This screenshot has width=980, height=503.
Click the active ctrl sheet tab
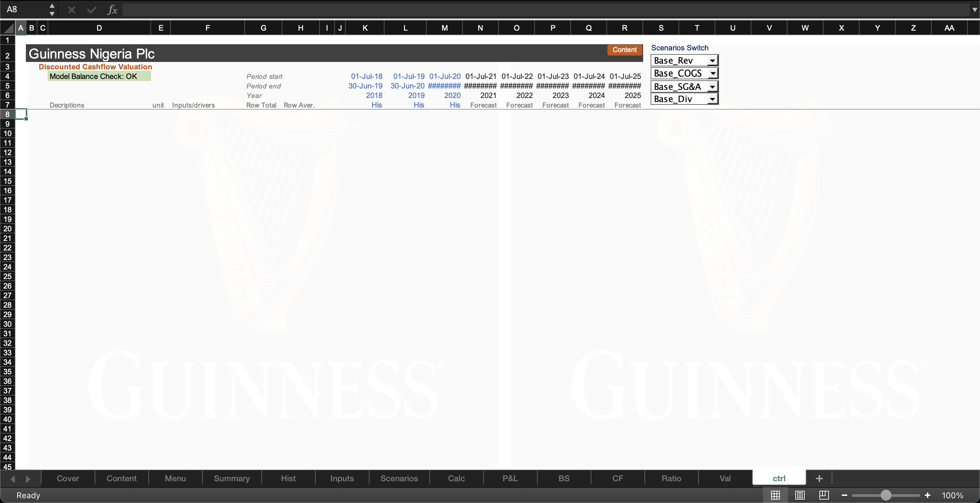(x=779, y=478)
